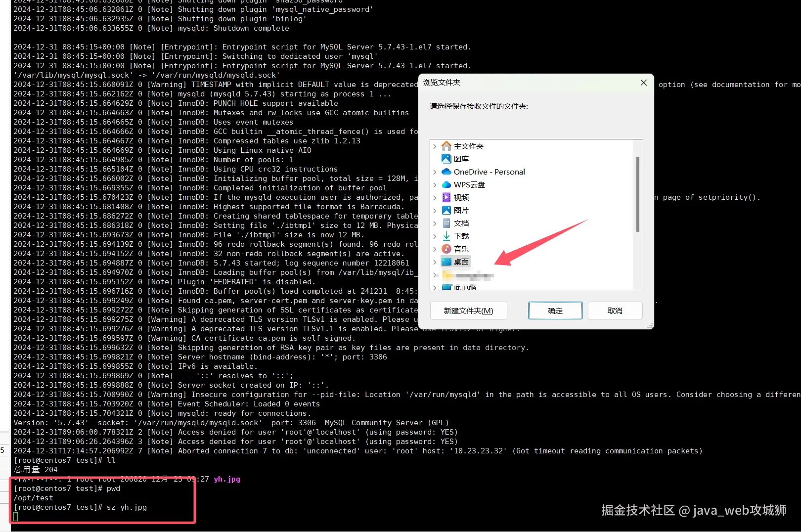Click the 下载 download arrow icon
This screenshot has width=801, height=532.
click(446, 236)
